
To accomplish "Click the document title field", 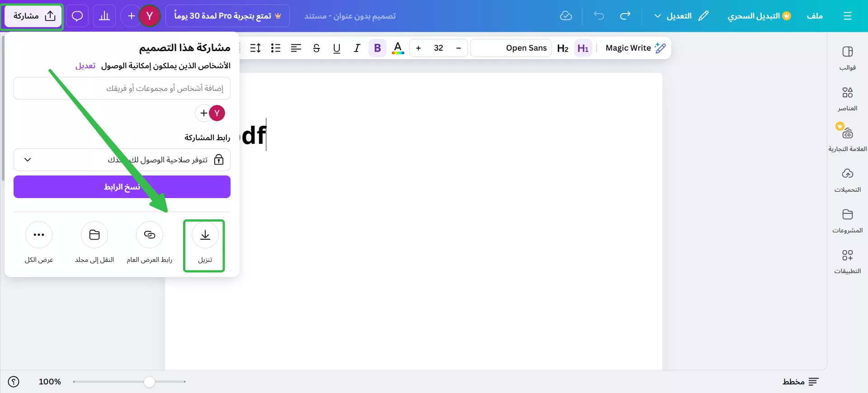I will pyautogui.click(x=350, y=16).
